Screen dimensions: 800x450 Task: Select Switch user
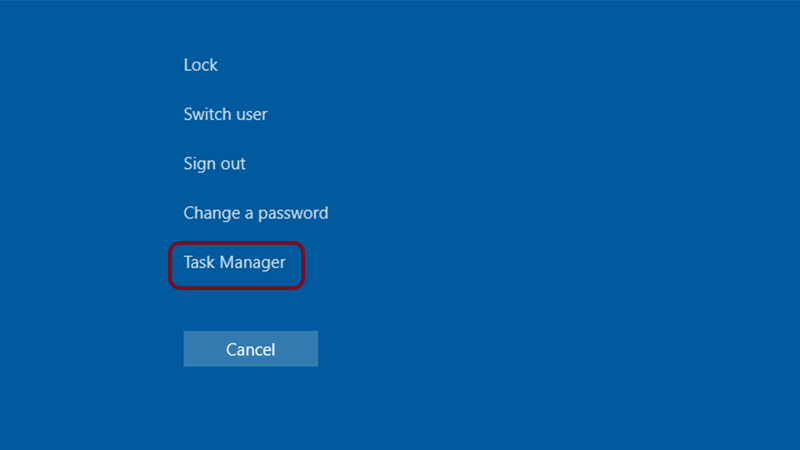[225, 114]
